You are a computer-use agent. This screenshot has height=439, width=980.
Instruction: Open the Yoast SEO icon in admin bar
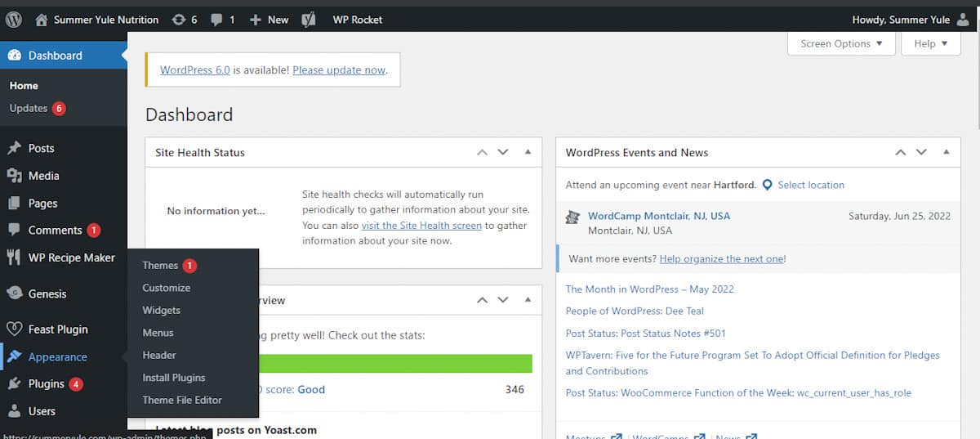[x=309, y=20]
